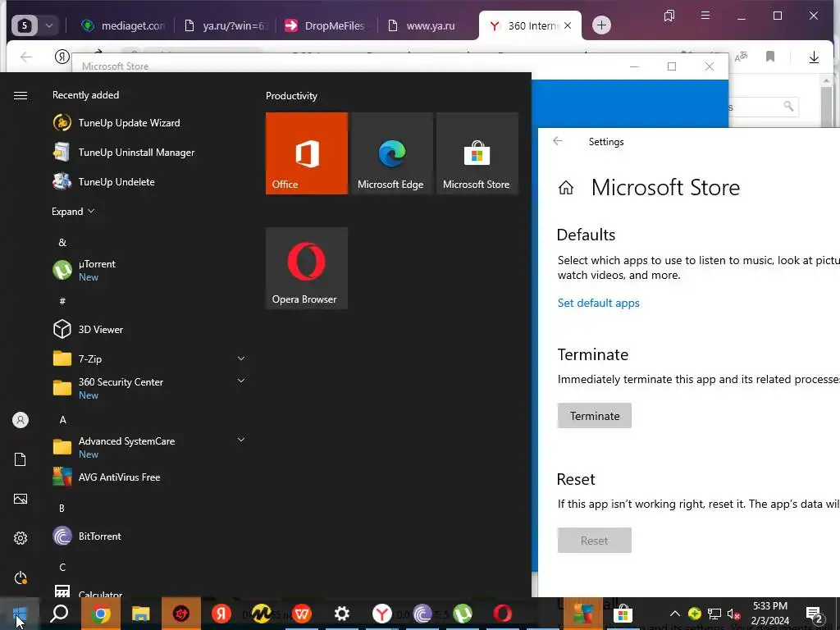
Task: Launch the Opera Browser tile
Action: tap(307, 268)
